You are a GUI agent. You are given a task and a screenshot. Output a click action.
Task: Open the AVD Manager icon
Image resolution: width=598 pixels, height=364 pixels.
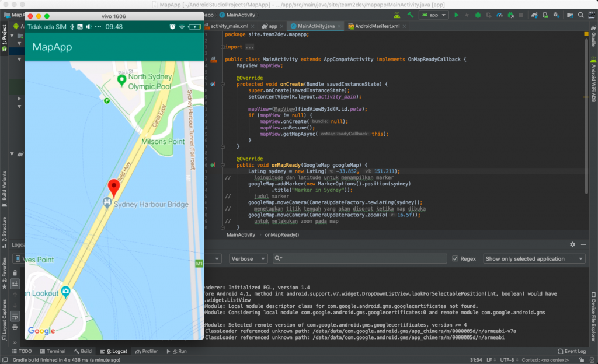tap(545, 15)
